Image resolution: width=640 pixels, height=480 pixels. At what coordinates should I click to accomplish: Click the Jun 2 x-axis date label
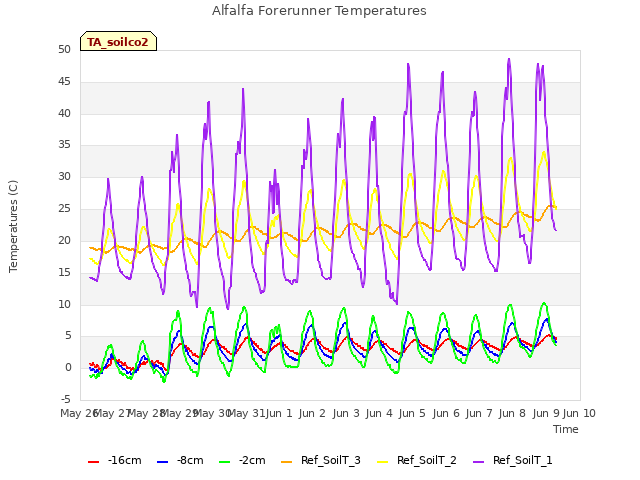[312, 413]
